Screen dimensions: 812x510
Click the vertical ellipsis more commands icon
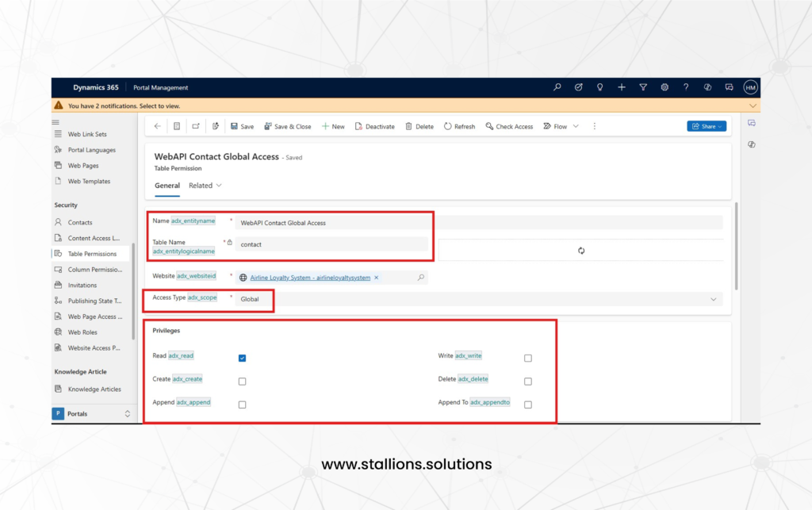(595, 126)
